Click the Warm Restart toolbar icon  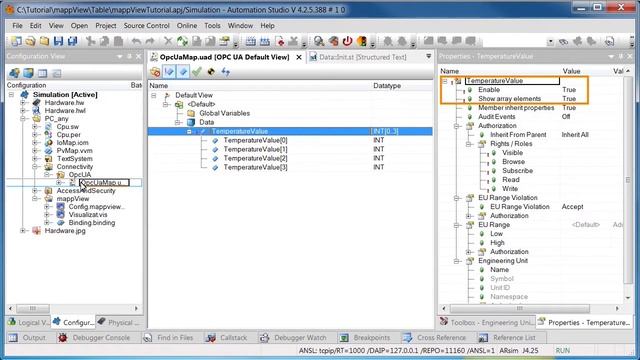pos(334,41)
